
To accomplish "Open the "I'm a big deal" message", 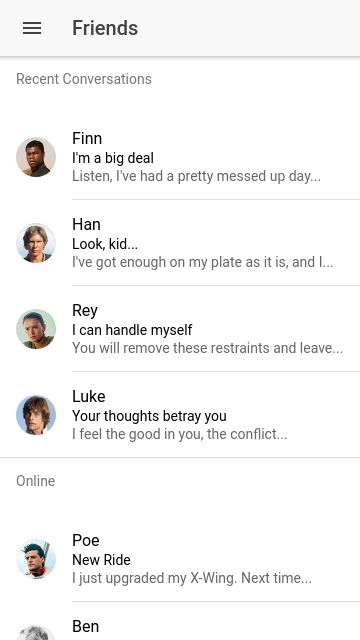I will [x=113, y=158].
